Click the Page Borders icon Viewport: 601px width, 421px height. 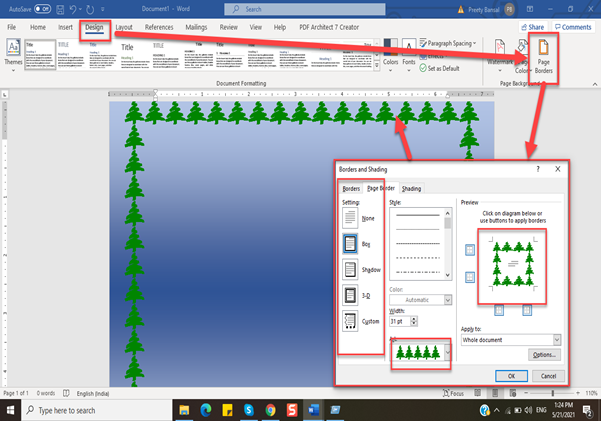[544, 56]
